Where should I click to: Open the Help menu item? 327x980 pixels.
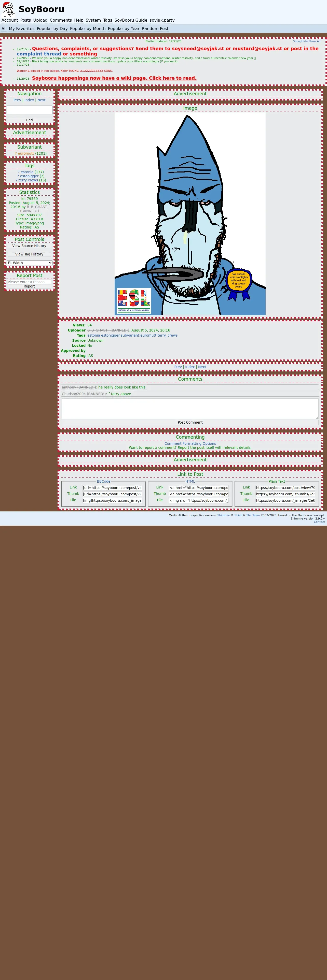point(79,20)
